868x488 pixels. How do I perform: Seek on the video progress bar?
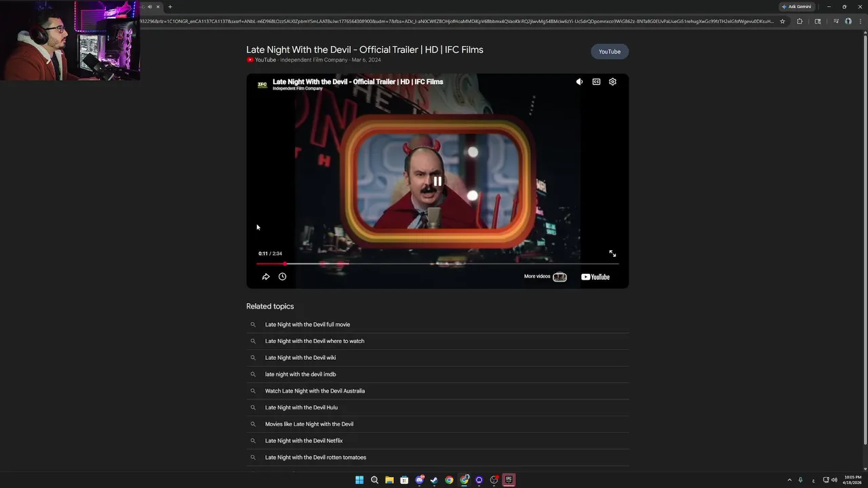point(437,264)
